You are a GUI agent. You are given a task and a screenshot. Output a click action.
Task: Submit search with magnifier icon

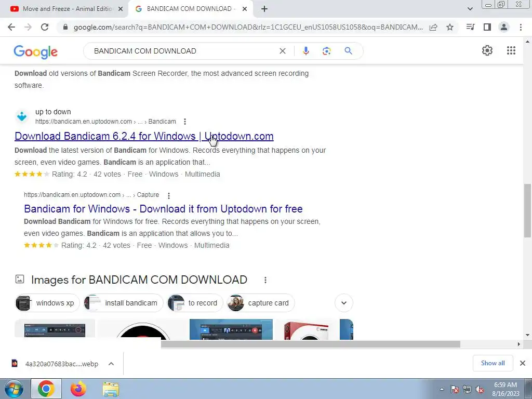pyautogui.click(x=348, y=51)
